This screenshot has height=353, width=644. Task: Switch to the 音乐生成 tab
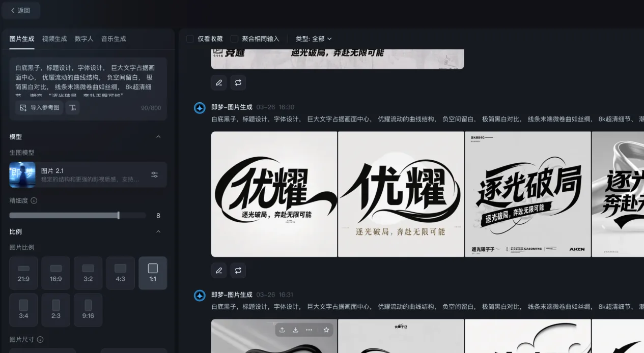pos(114,39)
